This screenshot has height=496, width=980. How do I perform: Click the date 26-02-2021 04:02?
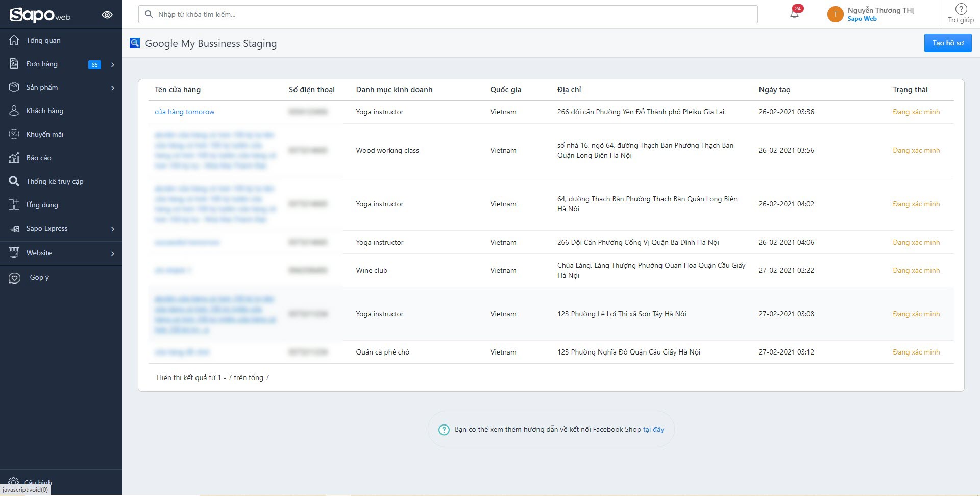(x=786, y=204)
